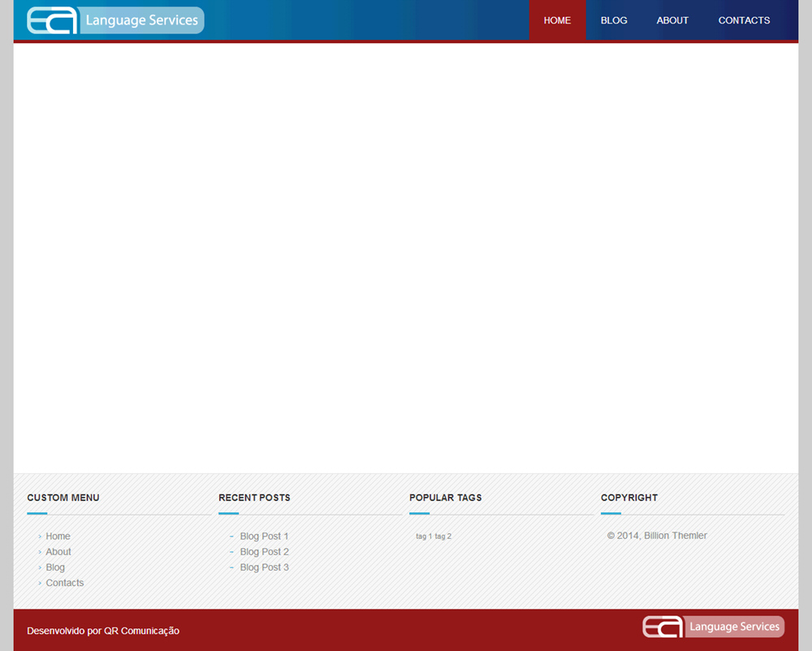Click the CUSTOM MENU heading
The image size is (812, 651).
click(63, 498)
